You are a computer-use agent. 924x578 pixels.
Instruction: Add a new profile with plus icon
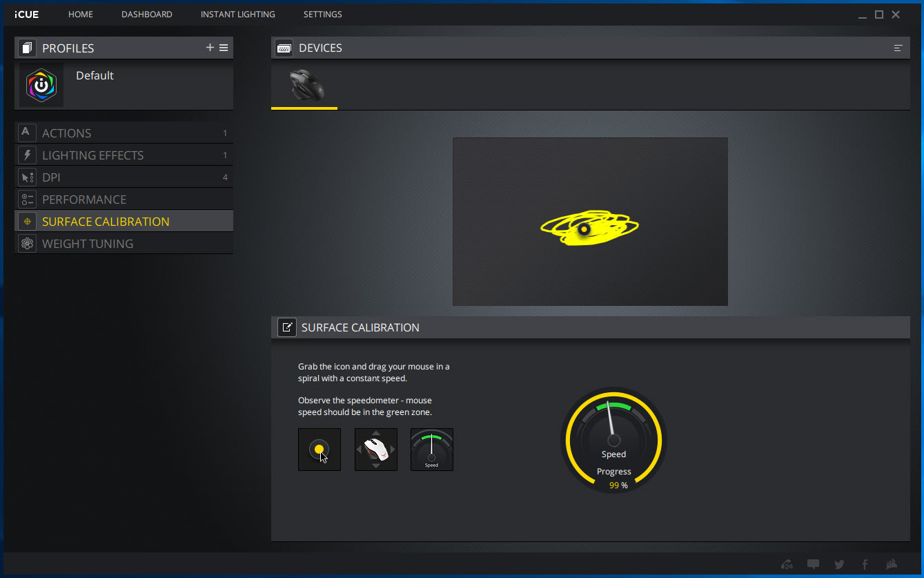[x=210, y=48]
